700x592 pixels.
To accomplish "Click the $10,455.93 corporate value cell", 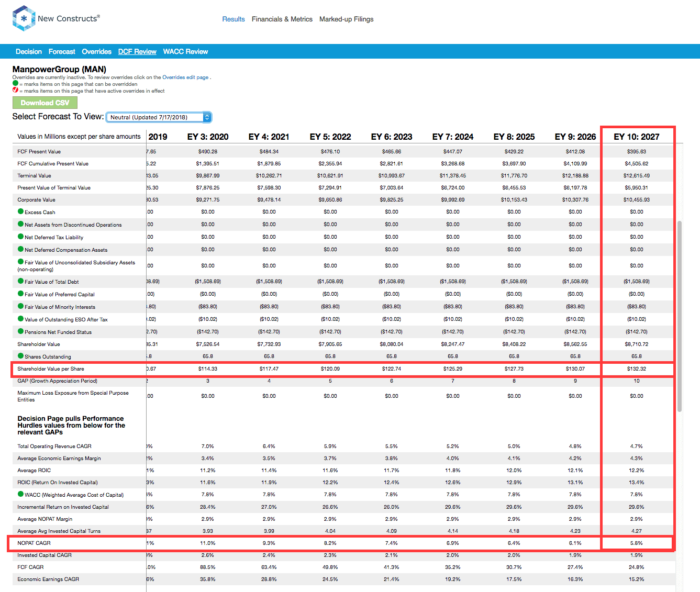I will coord(637,199).
